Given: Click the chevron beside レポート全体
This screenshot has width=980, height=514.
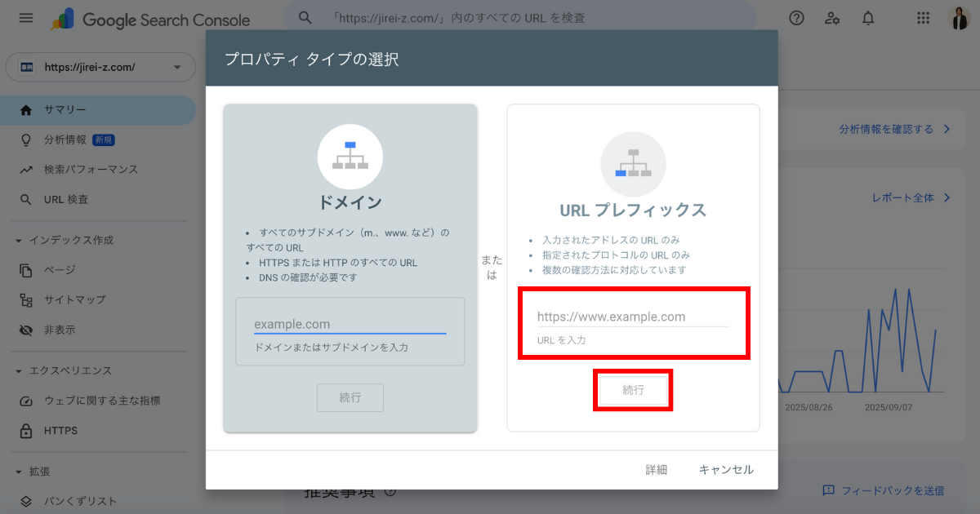Looking at the screenshot, I should pos(947,197).
